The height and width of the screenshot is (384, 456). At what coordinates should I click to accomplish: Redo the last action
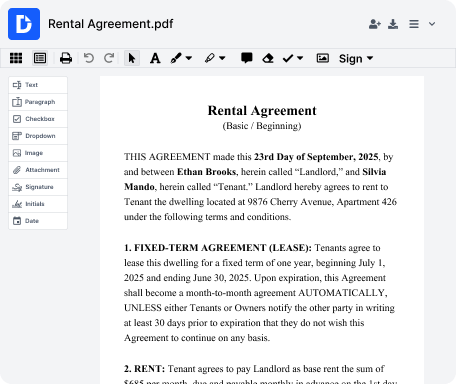109,58
